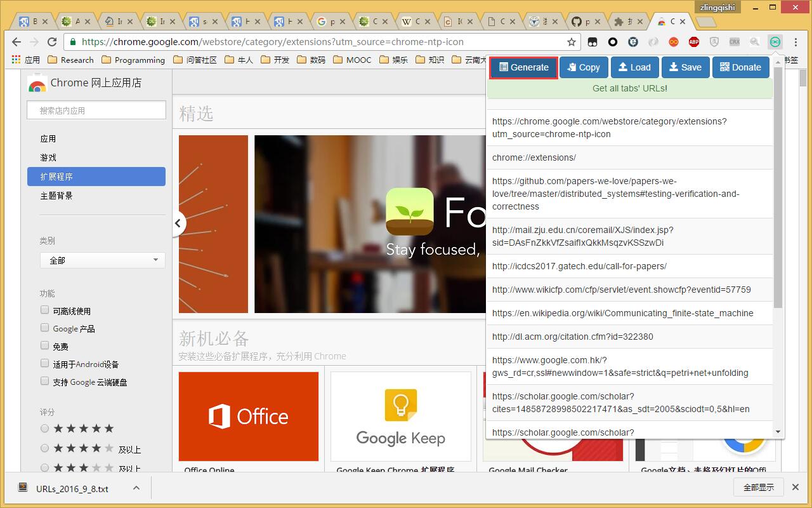Screen dimensions: 812x508
Task: Click the chrome://extensions/ URL row
Action: 630,157
